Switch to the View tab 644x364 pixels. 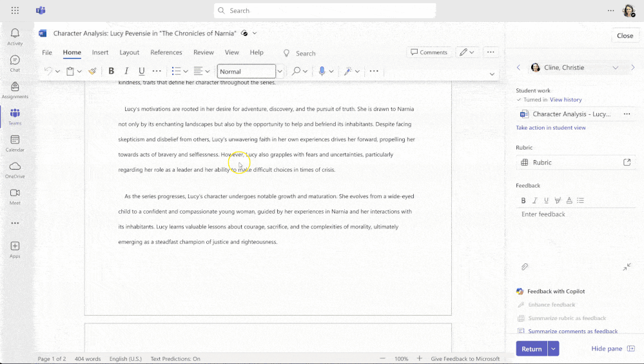pyautogui.click(x=231, y=53)
